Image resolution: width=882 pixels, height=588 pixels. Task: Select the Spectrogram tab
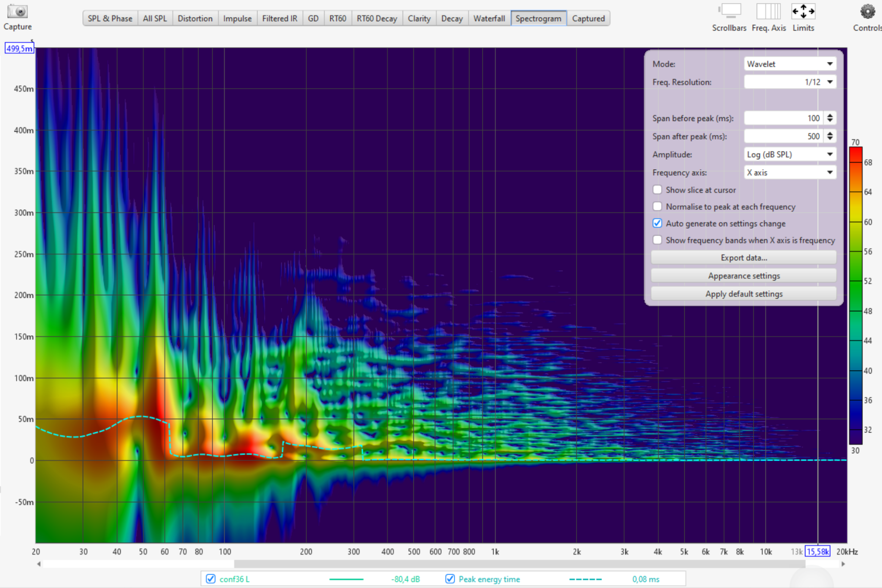539,19
